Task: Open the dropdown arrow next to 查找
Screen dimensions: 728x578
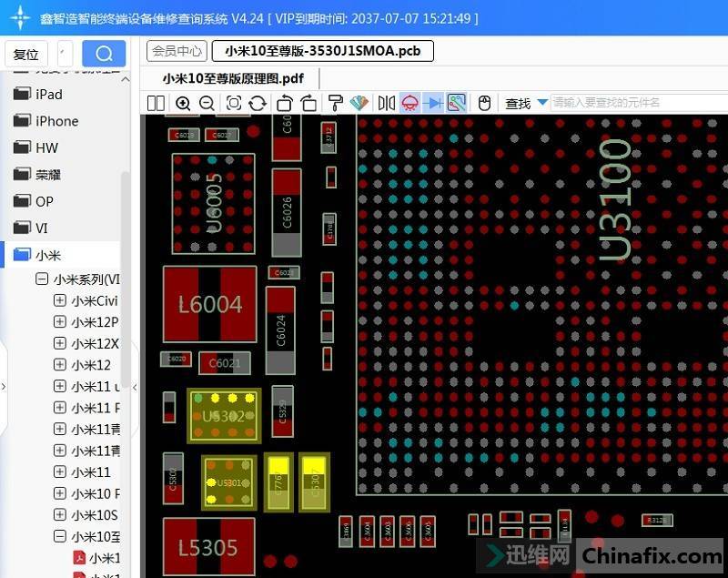Action: (x=542, y=103)
